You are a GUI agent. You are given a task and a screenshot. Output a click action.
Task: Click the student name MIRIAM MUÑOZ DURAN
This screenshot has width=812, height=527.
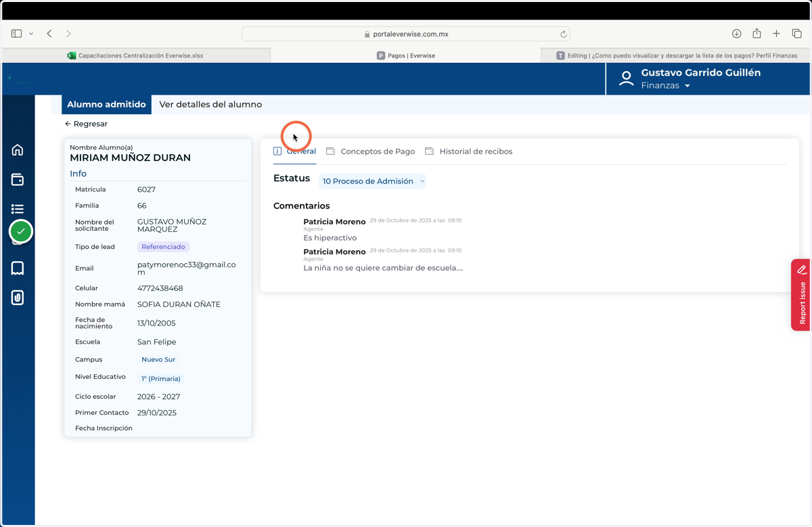(130, 158)
